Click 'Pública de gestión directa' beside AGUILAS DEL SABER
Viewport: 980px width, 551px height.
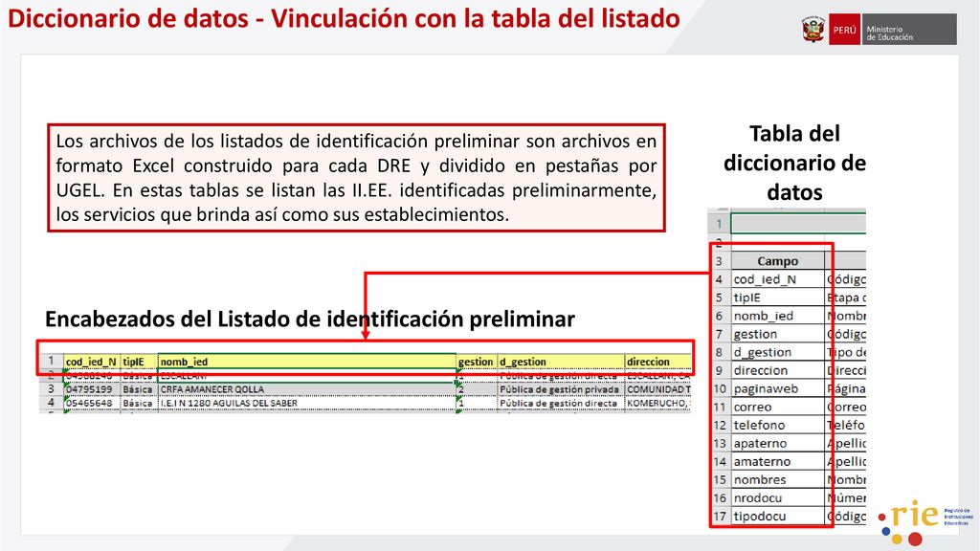click(561, 403)
